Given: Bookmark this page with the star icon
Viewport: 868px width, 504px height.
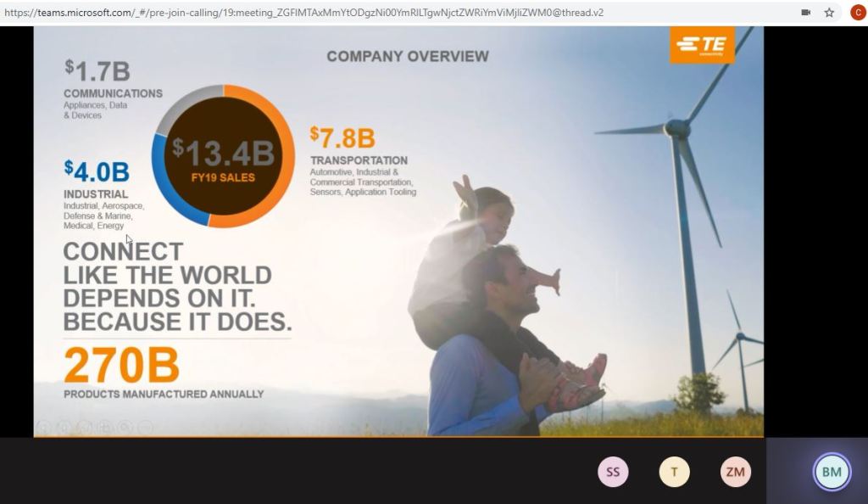Looking at the screenshot, I should 829,13.
